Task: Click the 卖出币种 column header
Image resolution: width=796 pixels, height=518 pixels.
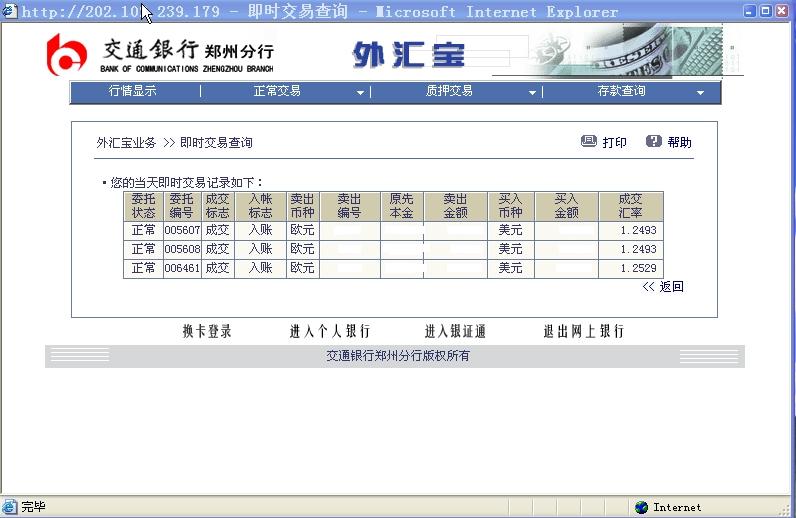Action: click(x=303, y=206)
